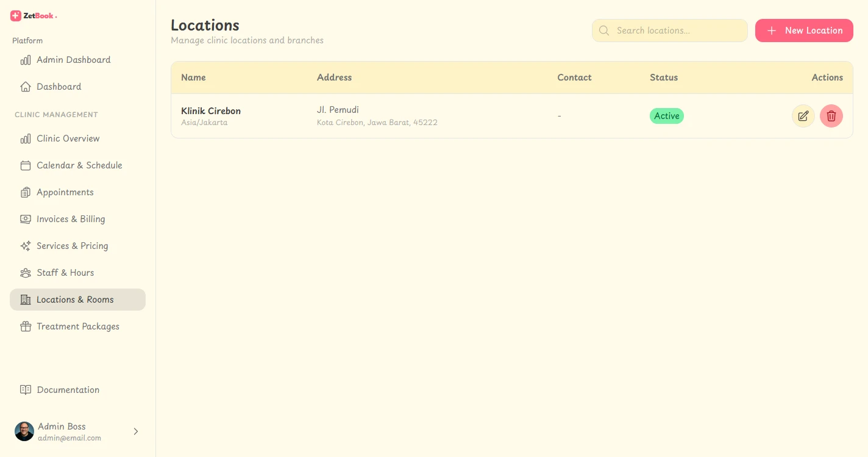The image size is (868, 457).
Task: Click the Services & Pricing sparkle icon
Action: (26, 246)
